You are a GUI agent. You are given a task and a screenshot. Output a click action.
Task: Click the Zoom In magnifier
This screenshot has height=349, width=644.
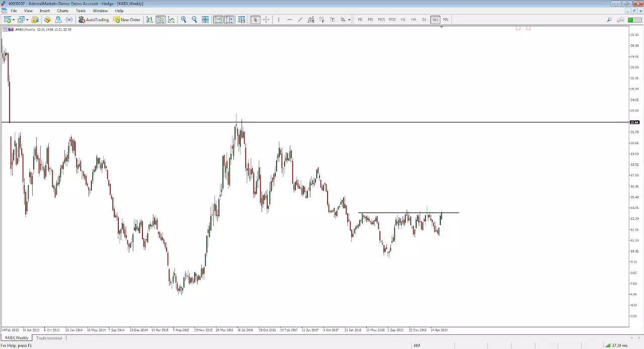click(x=184, y=20)
